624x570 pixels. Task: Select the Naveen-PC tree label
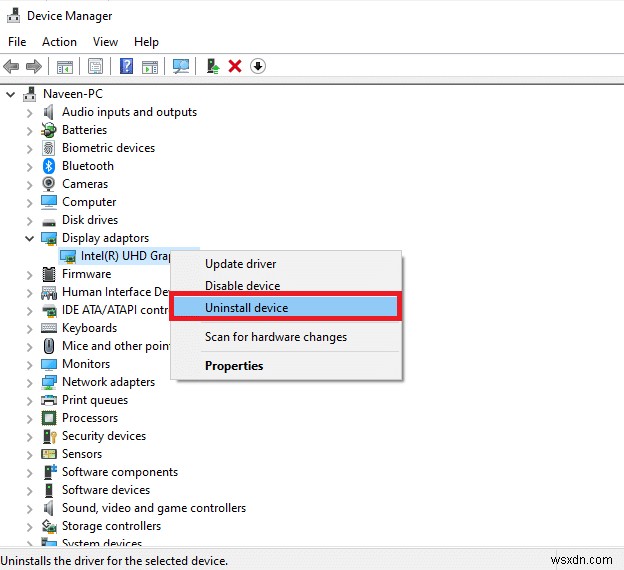73,94
